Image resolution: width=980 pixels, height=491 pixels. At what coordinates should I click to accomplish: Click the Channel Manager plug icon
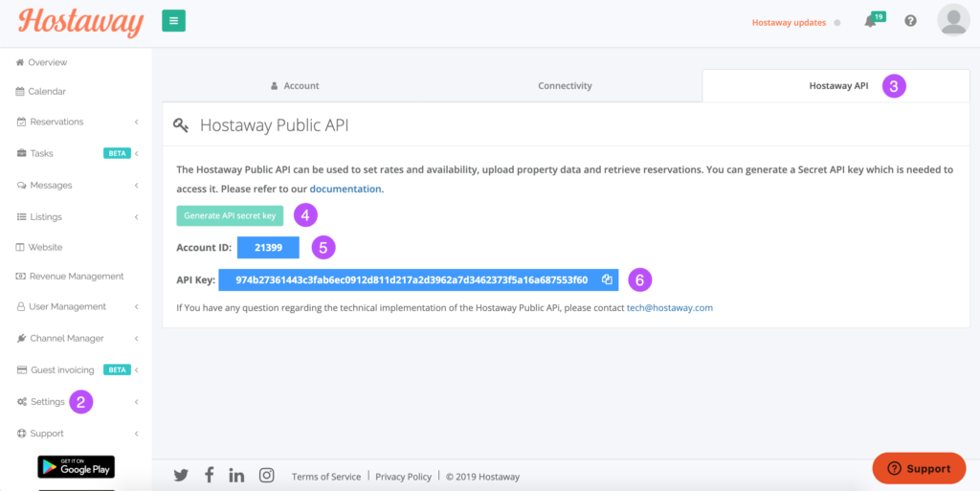[21, 338]
